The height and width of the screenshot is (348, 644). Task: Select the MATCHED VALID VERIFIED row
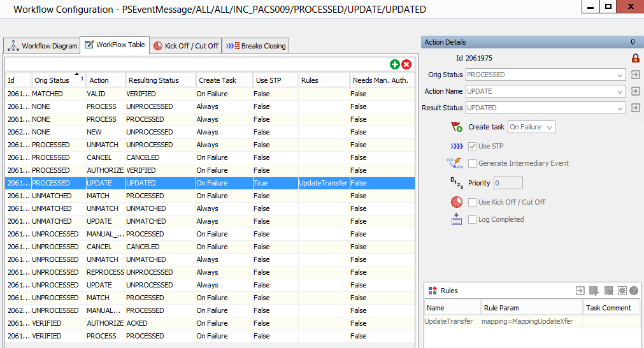(x=210, y=94)
